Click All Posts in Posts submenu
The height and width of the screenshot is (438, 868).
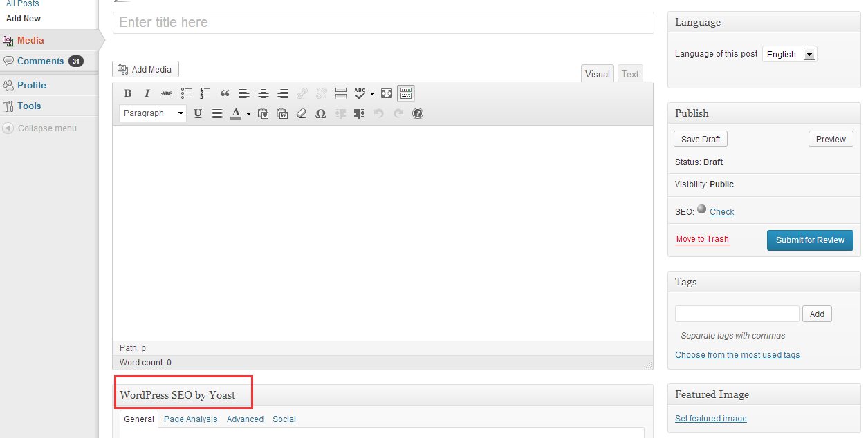coord(23,3)
